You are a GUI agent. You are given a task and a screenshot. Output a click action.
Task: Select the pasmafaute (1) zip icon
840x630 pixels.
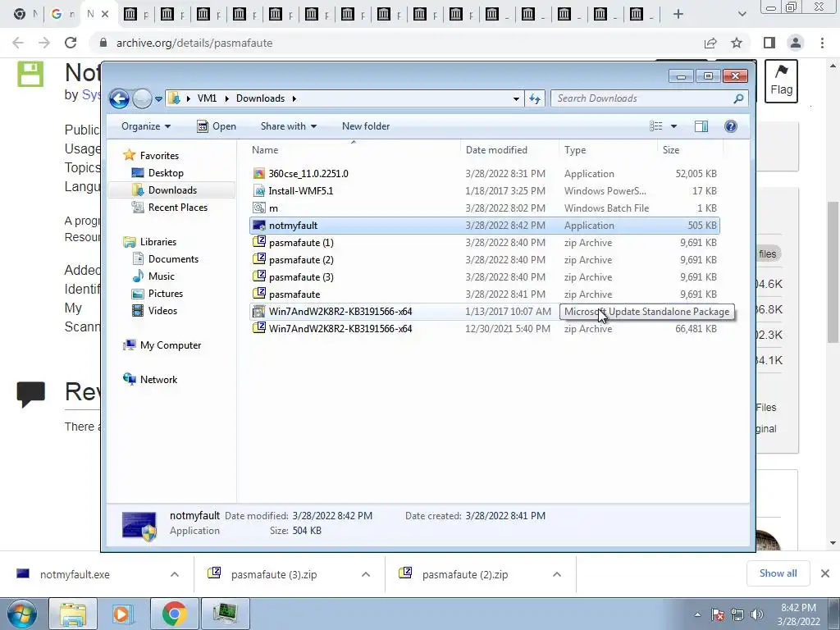(259, 242)
